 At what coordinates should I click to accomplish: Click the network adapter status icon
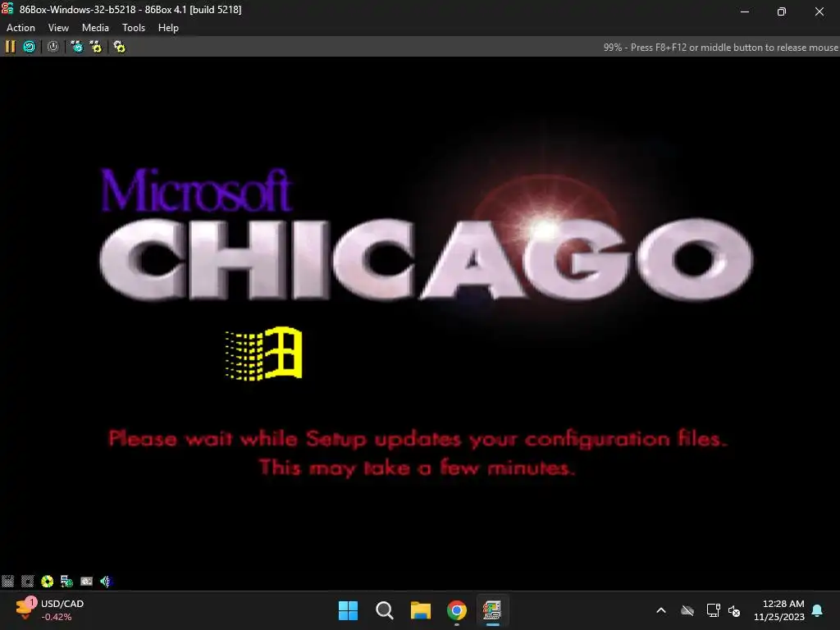coord(66,582)
